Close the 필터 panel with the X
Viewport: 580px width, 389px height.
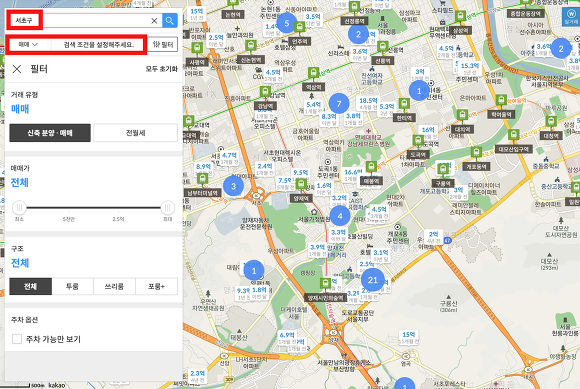[17, 69]
